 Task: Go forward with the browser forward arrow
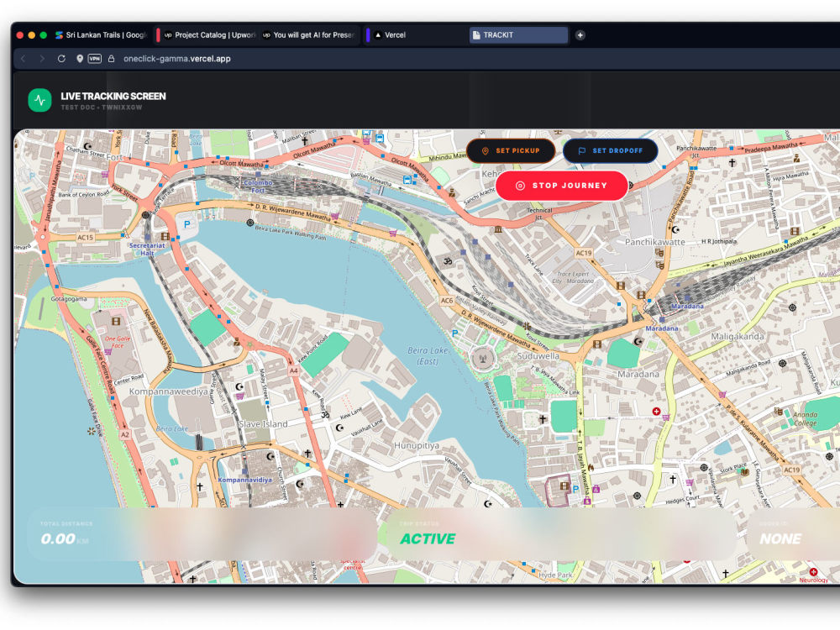coord(42,59)
